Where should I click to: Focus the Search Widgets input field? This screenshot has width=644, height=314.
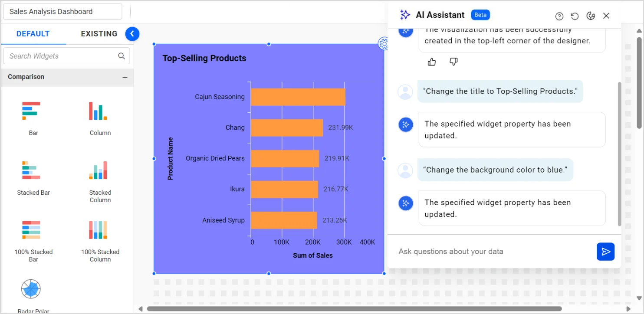[x=61, y=56]
